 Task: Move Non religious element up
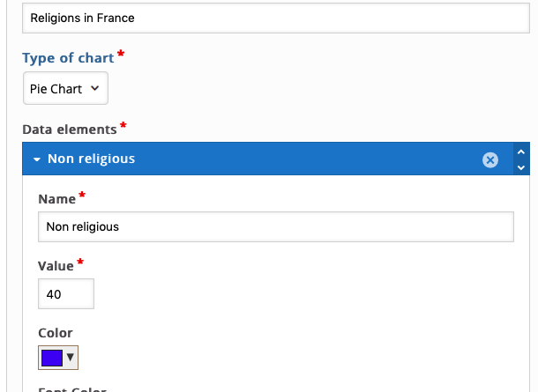(x=521, y=152)
